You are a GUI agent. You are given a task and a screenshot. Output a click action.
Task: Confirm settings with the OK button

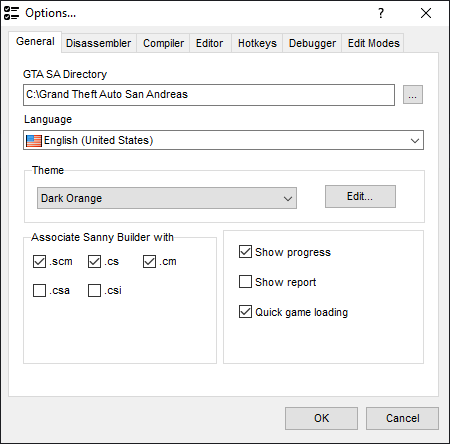click(x=321, y=418)
